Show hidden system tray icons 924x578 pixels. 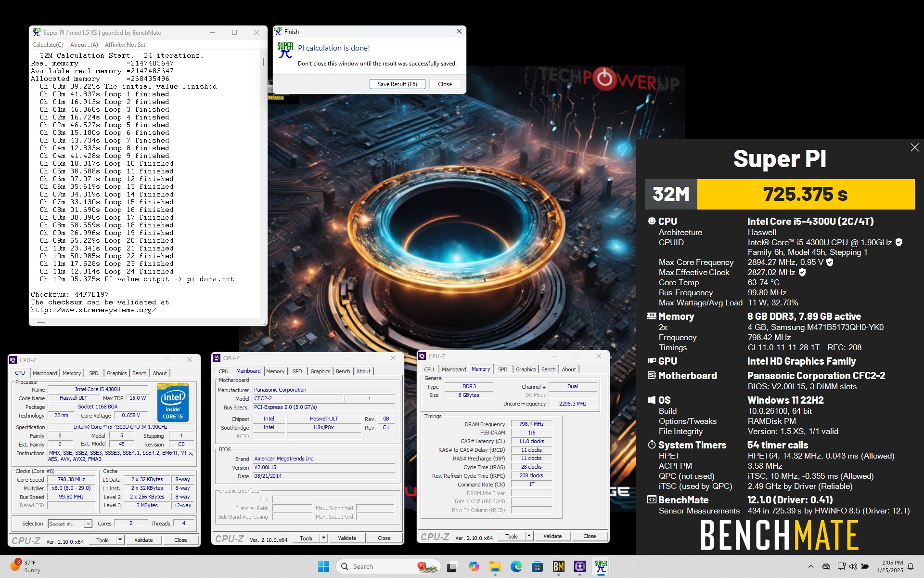pyautogui.click(x=810, y=566)
